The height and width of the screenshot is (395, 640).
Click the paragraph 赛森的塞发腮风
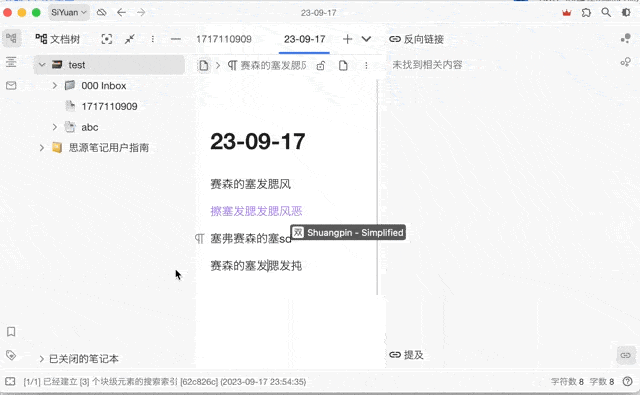click(250, 184)
